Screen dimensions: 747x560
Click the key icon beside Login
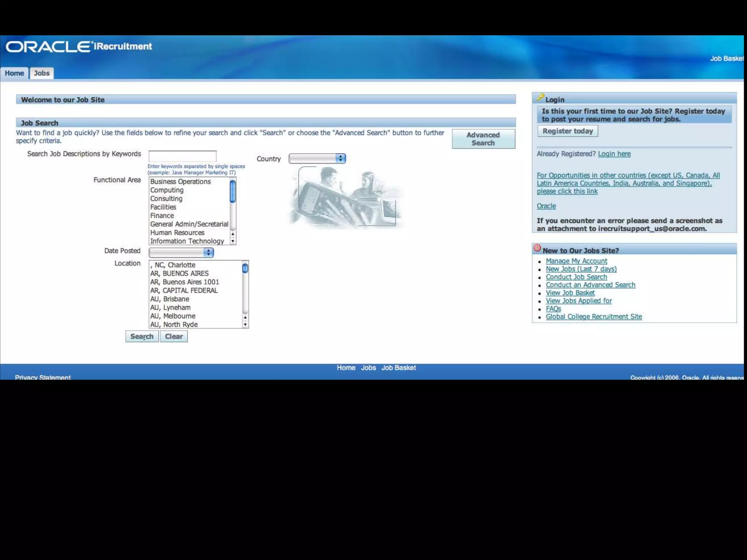(540, 97)
